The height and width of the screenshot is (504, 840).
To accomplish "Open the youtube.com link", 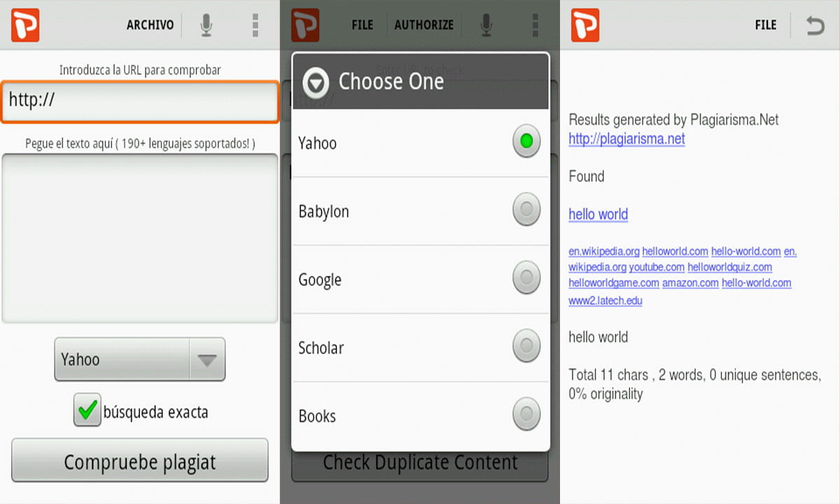I will point(657,267).
